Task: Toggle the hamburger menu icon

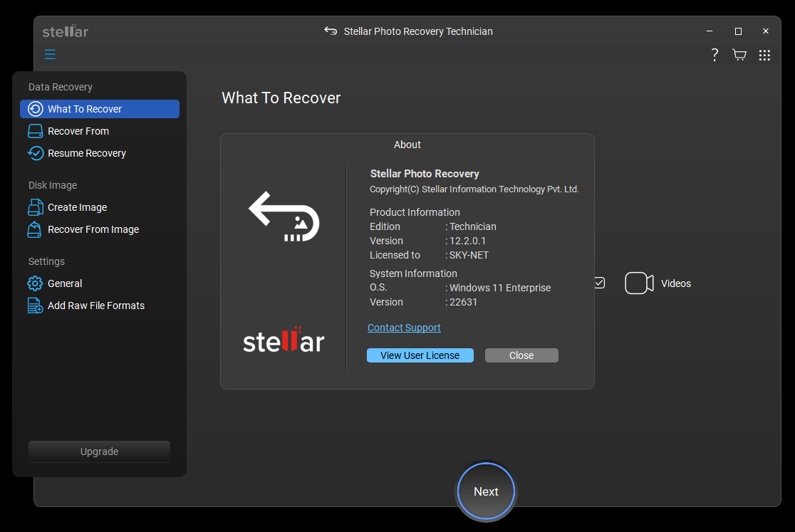Action: [x=50, y=54]
